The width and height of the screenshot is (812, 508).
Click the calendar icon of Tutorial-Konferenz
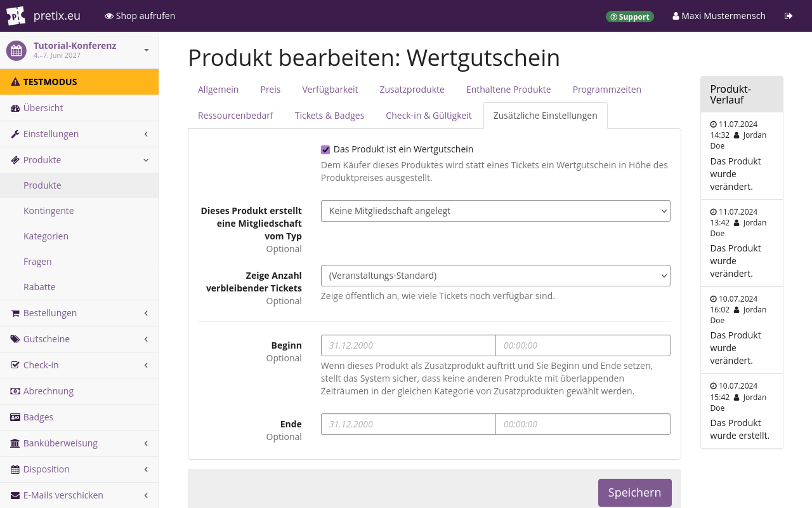[x=16, y=50]
